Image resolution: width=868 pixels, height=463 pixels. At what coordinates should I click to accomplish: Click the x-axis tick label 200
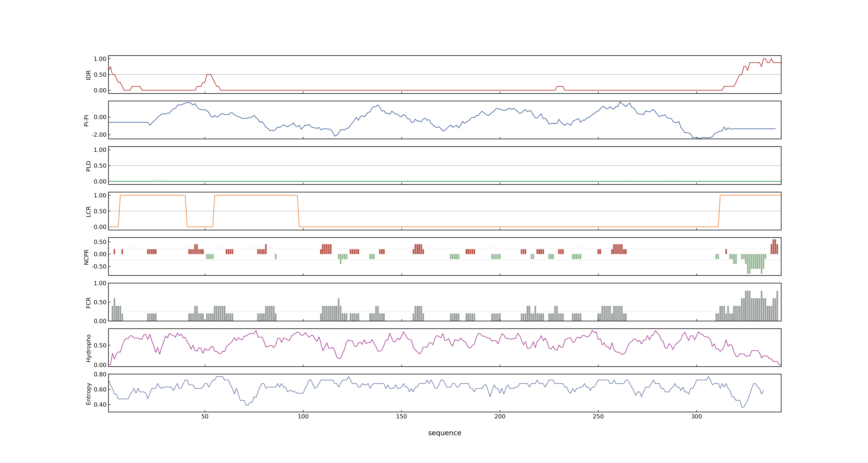(500, 416)
